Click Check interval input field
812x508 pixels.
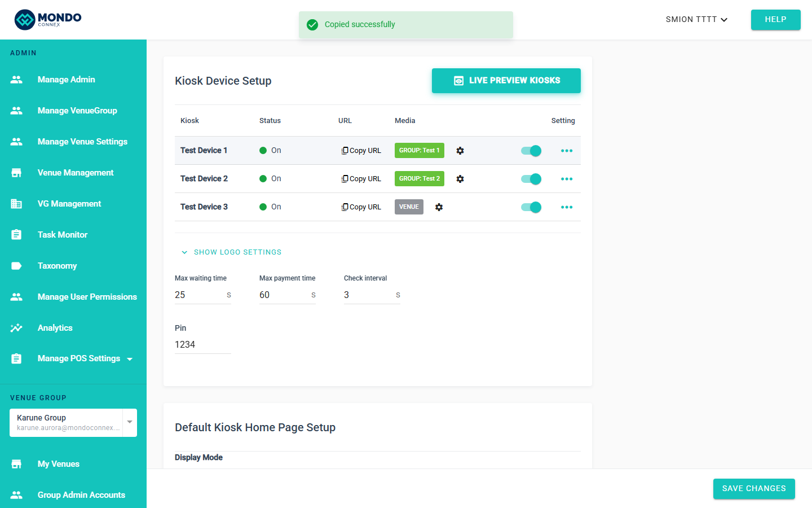pos(372,295)
